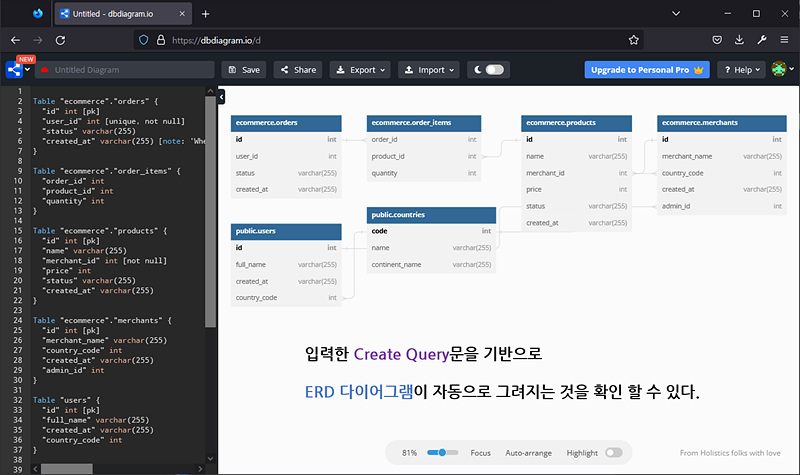Select the ecommerce.order_items table header
The width and height of the screenshot is (800, 475).
423,123
